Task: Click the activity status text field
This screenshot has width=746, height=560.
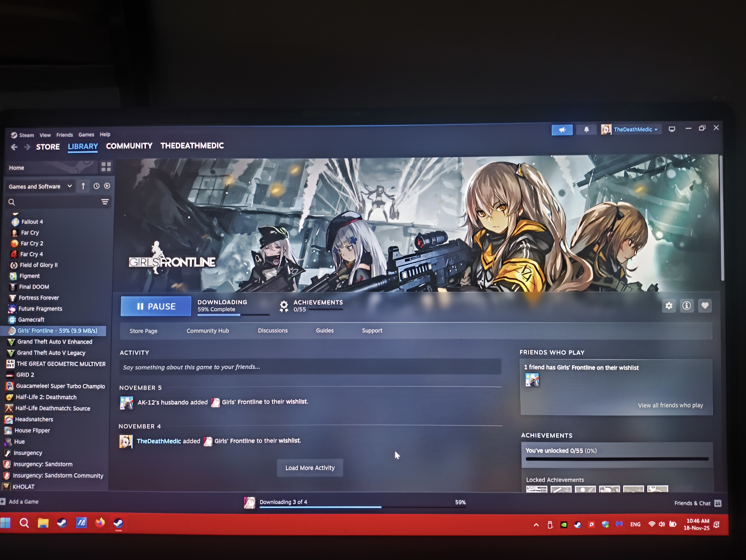Action: coord(310,367)
